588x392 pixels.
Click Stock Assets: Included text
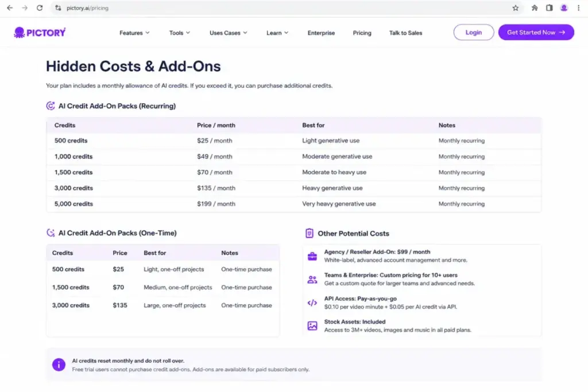click(354, 322)
